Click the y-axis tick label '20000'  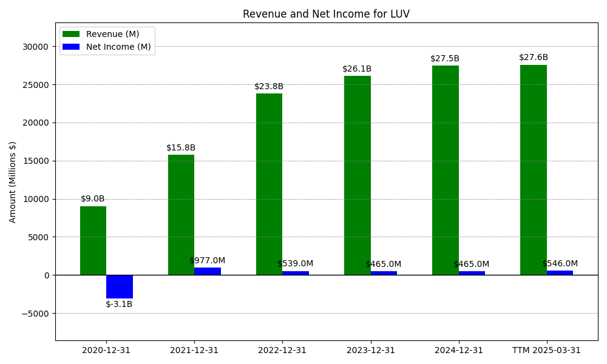[x=35, y=123]
